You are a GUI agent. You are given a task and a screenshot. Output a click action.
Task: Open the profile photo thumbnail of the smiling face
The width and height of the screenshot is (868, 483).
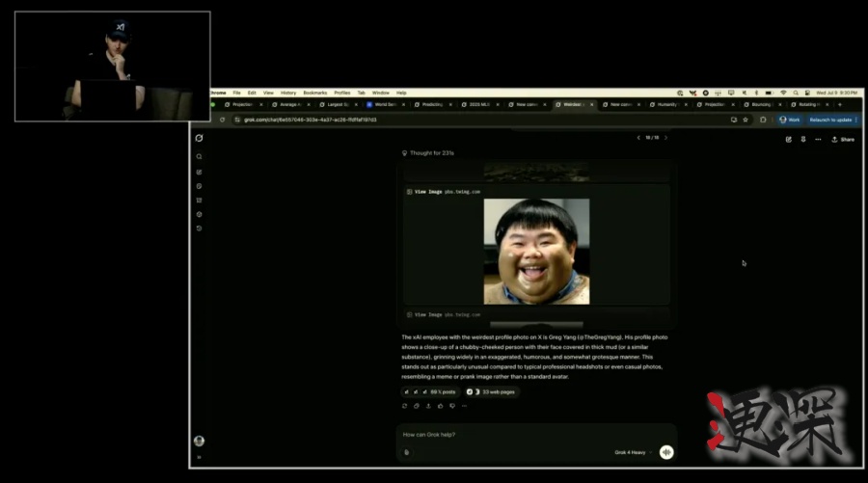click(x=536, y=252)
